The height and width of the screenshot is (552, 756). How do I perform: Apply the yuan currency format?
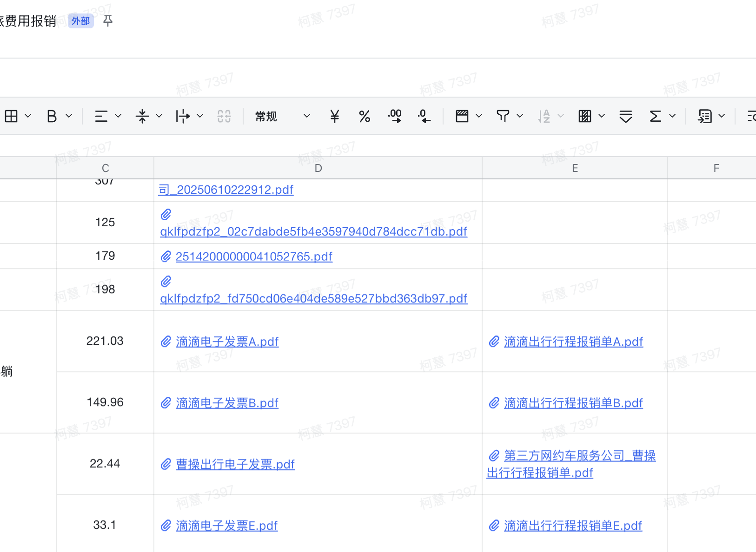coord(334,116)
